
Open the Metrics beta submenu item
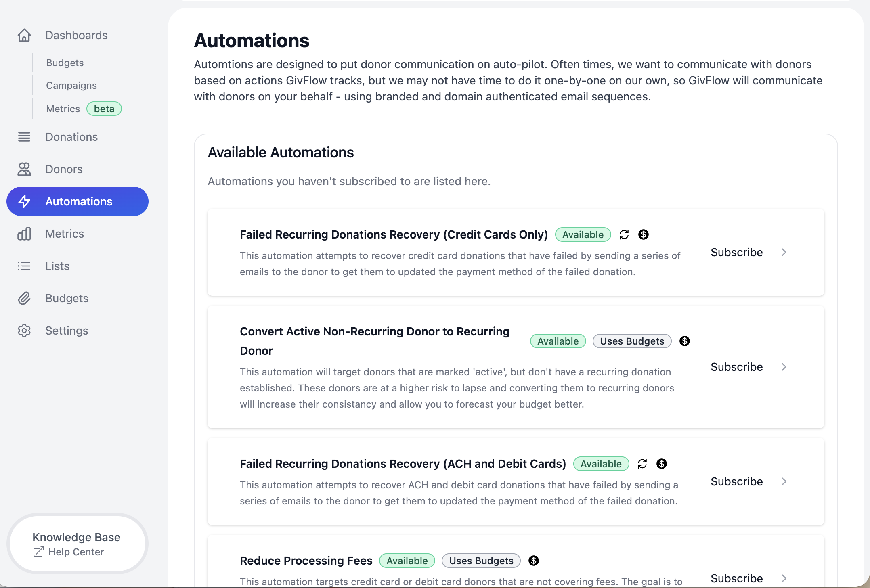pyautogui.click(x=63, y=109)
